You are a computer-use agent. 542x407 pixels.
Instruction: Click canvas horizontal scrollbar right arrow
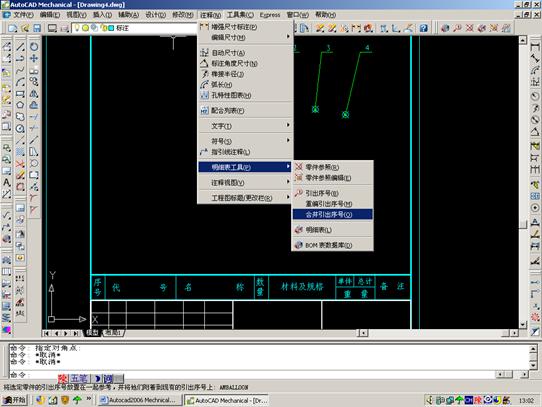515,333
